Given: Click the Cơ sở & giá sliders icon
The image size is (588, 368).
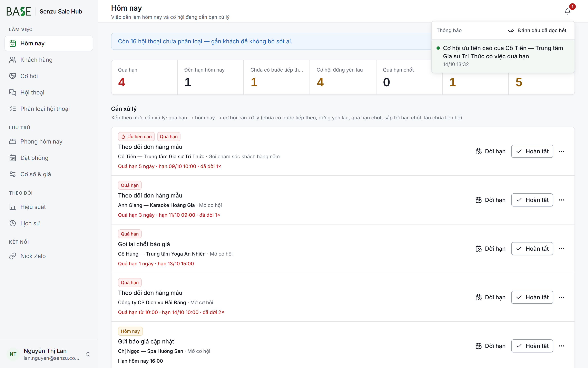Looking at the screenshot, I should point(13,174).
